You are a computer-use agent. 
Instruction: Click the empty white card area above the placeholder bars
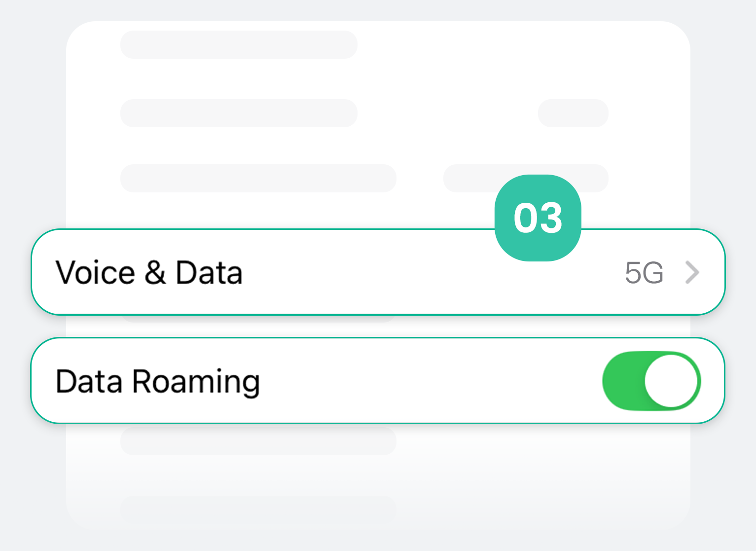[x=493, y=49]
